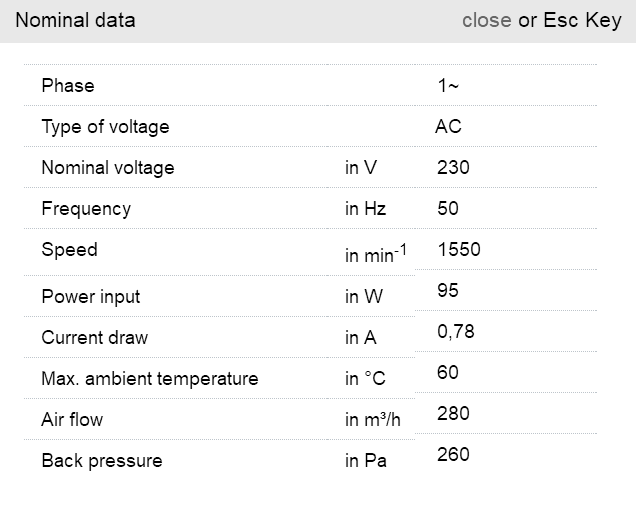
Task: Click the 'in Pa' unit text
Action: pos(366,461)
